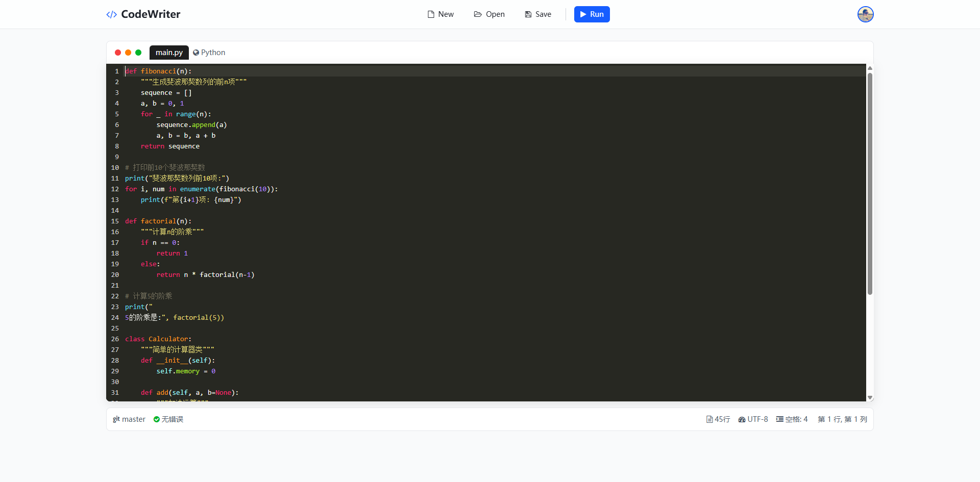Click the red window dot
This screenshot has height=482, width=980.
pos(118,53)
